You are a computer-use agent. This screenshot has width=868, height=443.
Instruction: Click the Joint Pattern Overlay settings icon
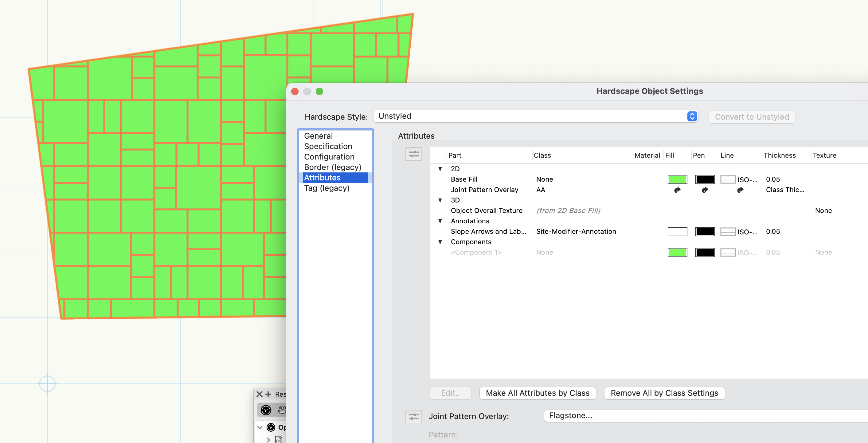[x=413, y=416]
